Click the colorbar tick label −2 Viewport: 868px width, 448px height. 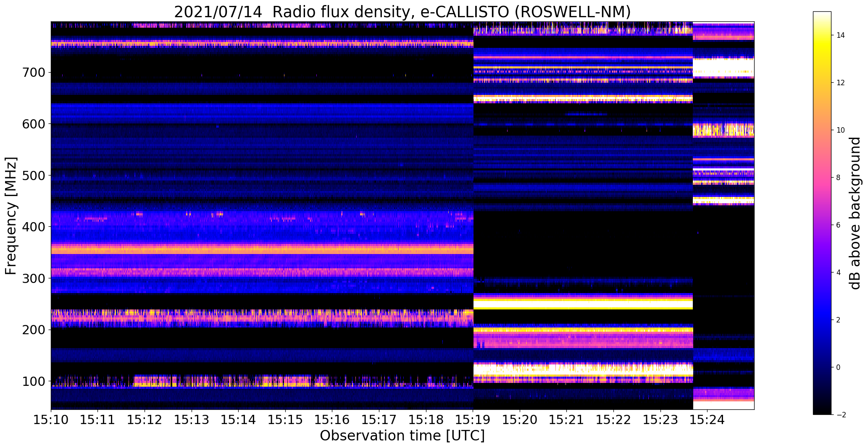pos(841,415)
